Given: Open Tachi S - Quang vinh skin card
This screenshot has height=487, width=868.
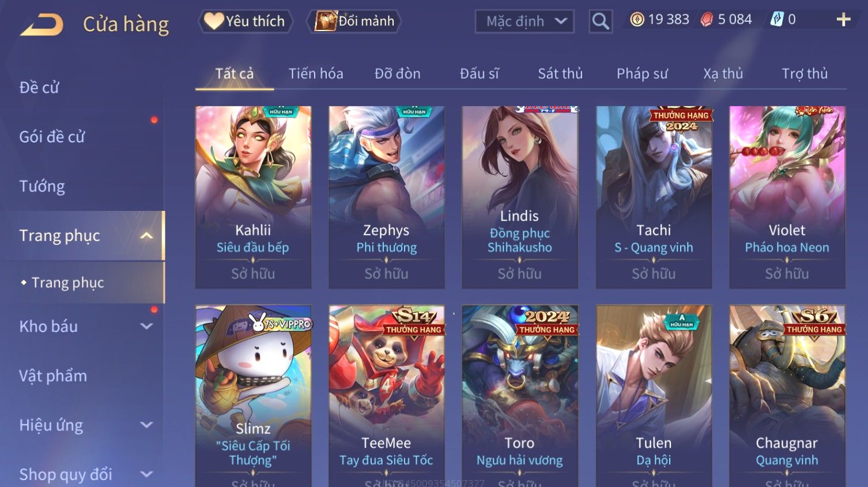Looking at the screenshot, I should point(654,197).
